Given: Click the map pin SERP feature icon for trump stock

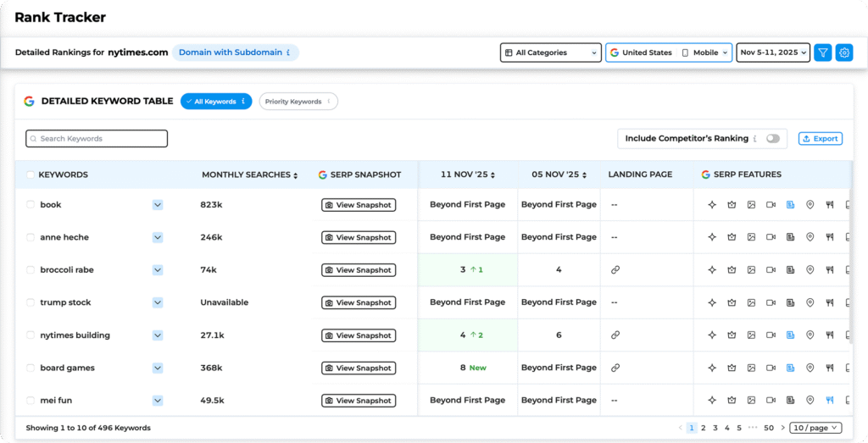Looking at the screenshot, I should pos(810,302).
